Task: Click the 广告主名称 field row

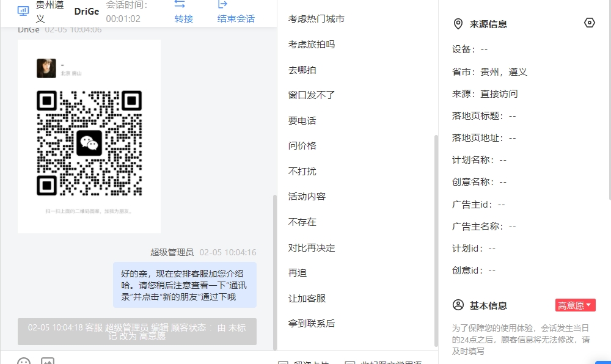Action: 484,227
